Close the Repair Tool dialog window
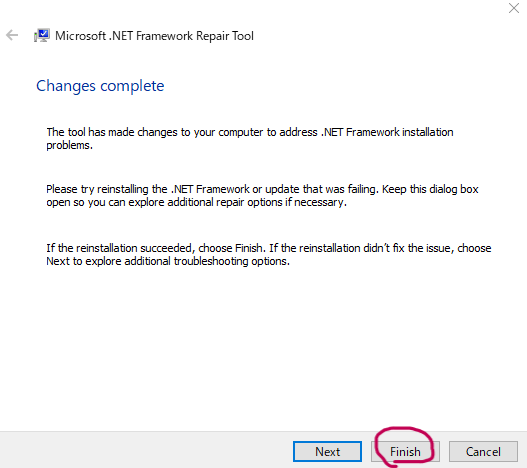The height and width of the screenshot is (468, 527). (514, 8)
